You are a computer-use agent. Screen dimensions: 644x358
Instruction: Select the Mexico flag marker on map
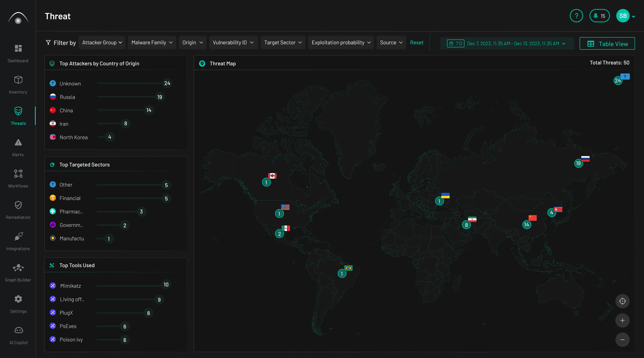pyautogui.click(x=282, y=231)
